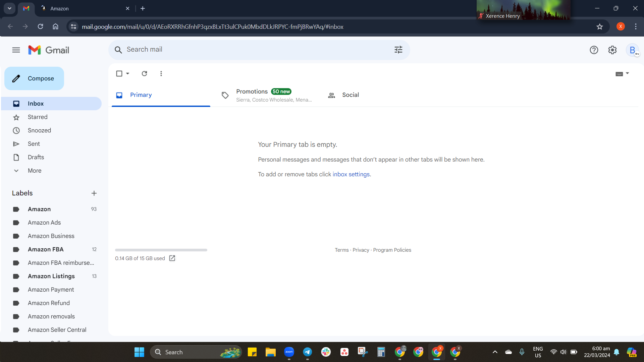Show hidden icons in the system tray

pyautogui.click(x=495, y=352)
